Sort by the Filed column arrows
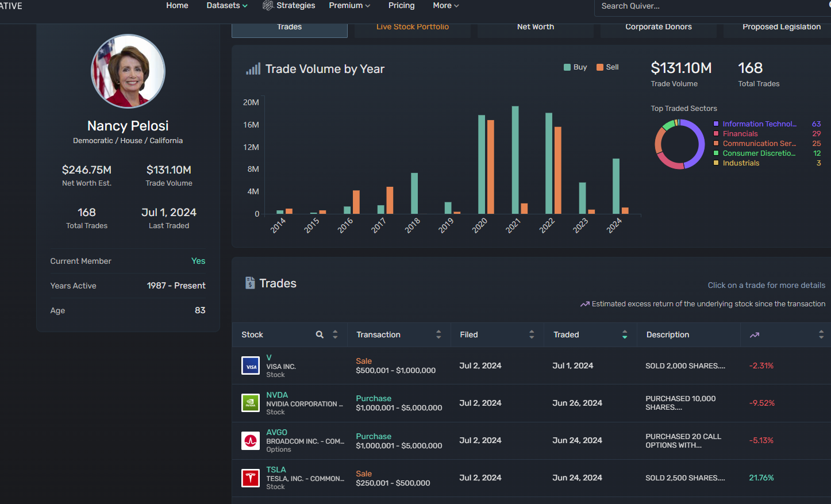The image size is (831, 504). (532, 334)
